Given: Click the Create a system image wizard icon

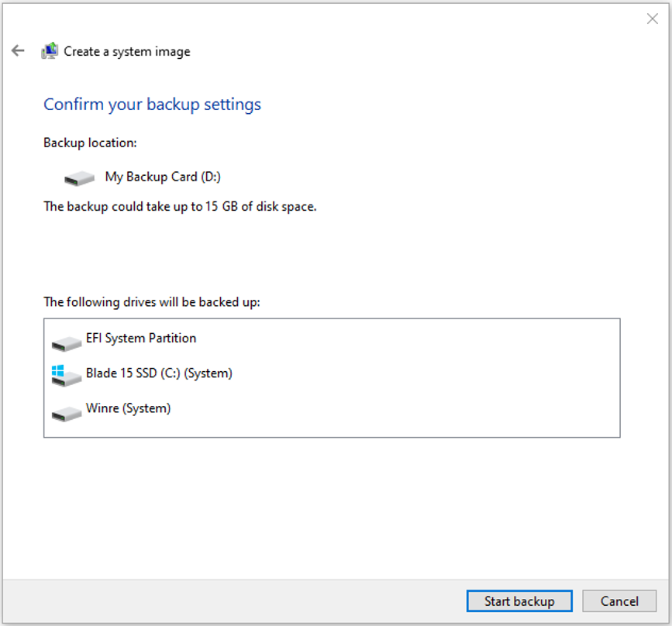Looking at the screenshot, I should tap(50, 50).
